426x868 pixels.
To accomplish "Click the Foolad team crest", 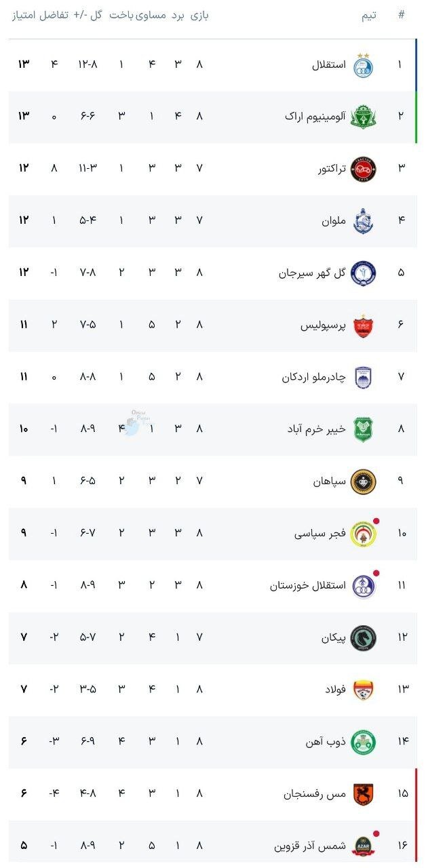I will tap(364, 690).
